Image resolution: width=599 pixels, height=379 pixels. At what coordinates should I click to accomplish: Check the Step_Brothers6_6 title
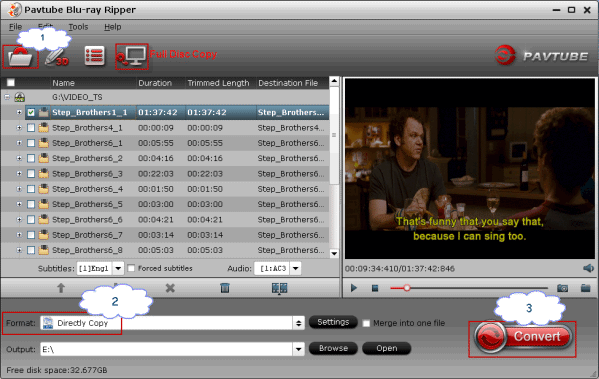click(x=31, y=219)
